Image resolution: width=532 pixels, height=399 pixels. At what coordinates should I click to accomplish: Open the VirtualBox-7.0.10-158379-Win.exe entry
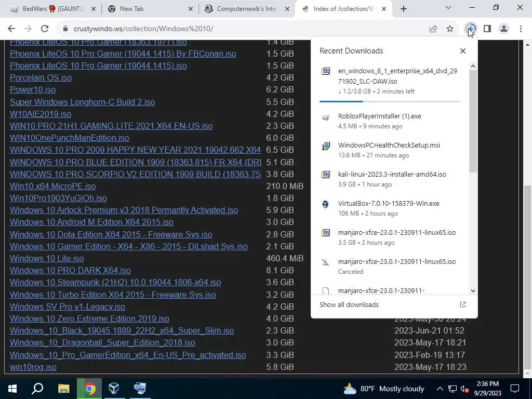point(390,208)
